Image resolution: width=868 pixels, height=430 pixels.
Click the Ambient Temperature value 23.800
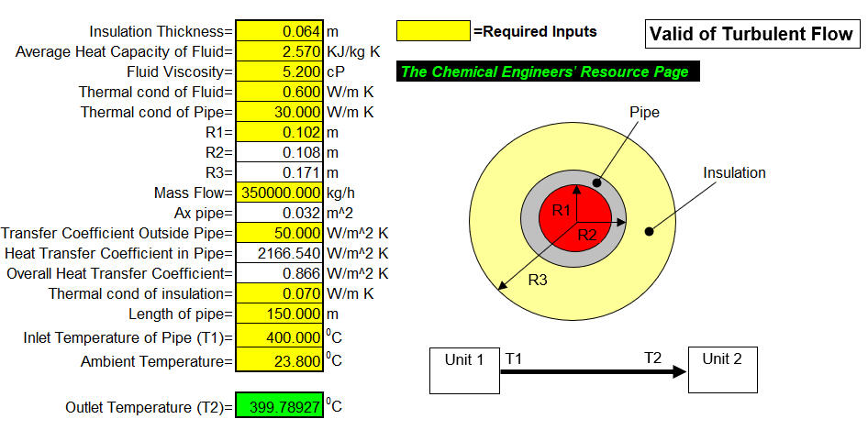pyautogui.click(x=279, y=361)
